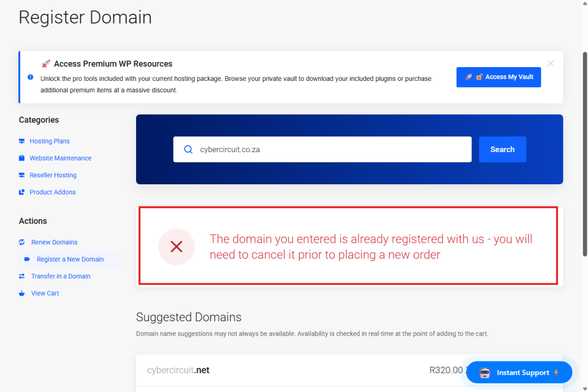Go to Transfer in a Domain
The image size is (588, 392).
(x=61, y=276)
